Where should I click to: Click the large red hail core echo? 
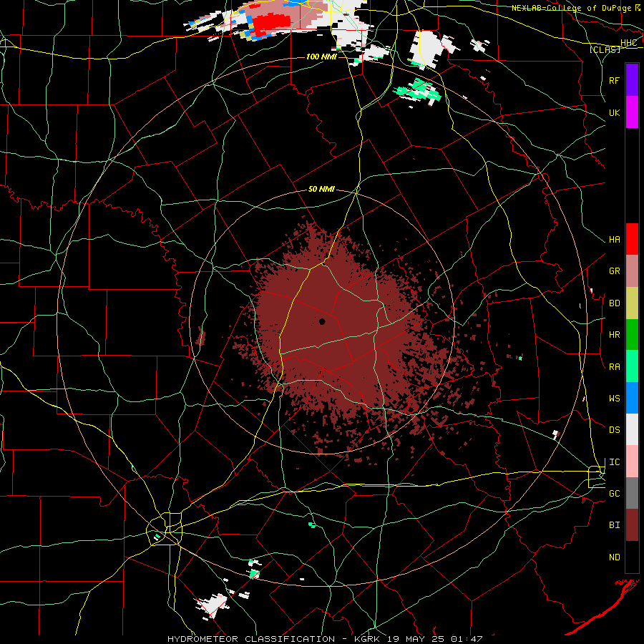pyautogui.click(x=270, y=24)
